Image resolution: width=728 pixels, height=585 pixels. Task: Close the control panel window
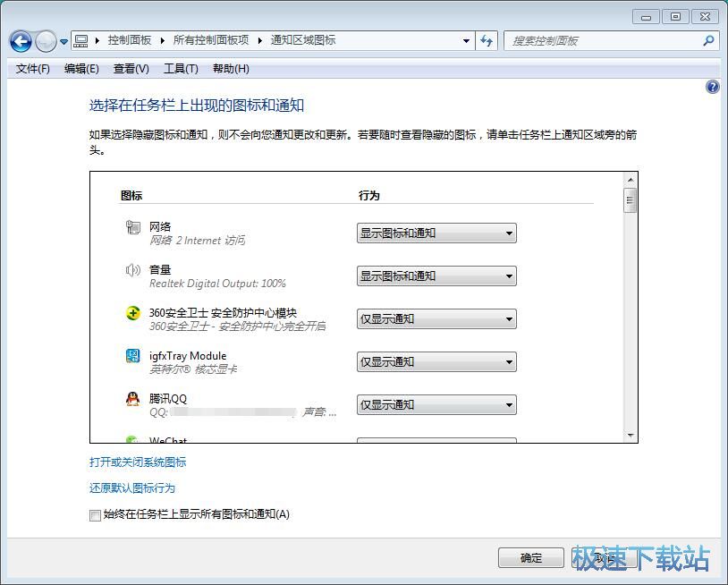click(706, 17)
